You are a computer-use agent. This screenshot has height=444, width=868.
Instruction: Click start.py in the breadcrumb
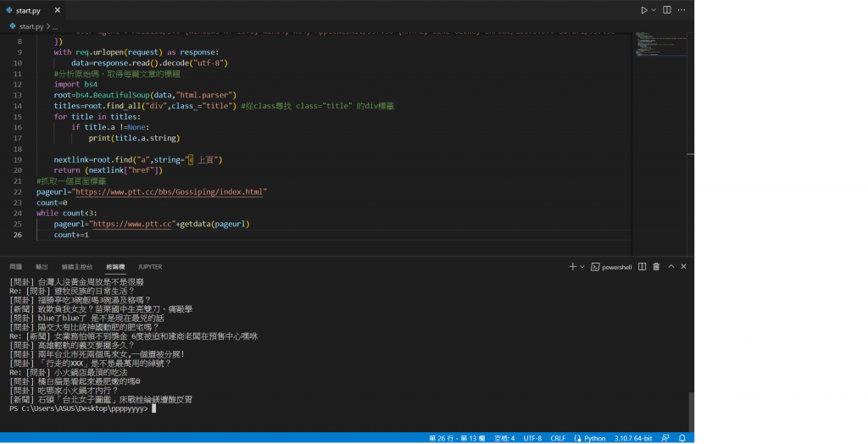[31, 26]
